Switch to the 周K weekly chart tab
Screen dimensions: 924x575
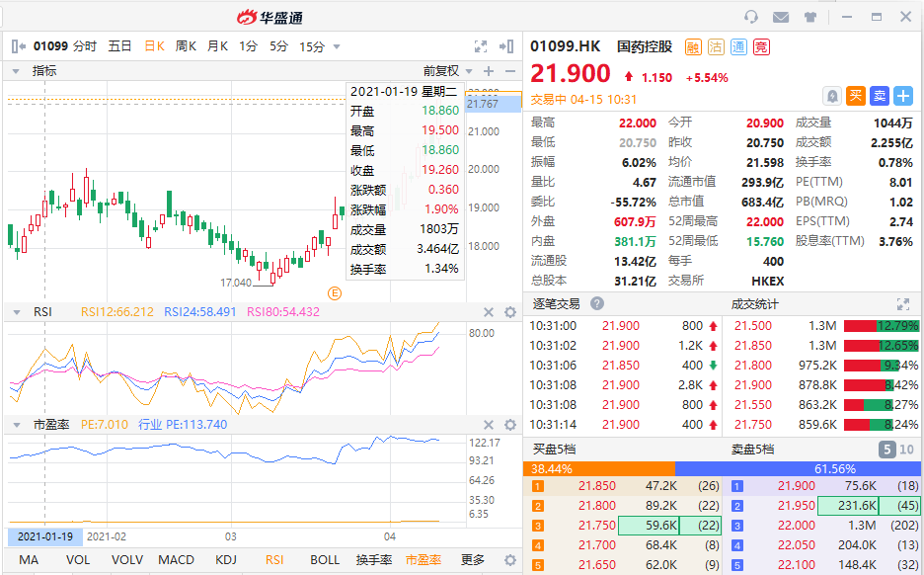(x=186, y=46)
